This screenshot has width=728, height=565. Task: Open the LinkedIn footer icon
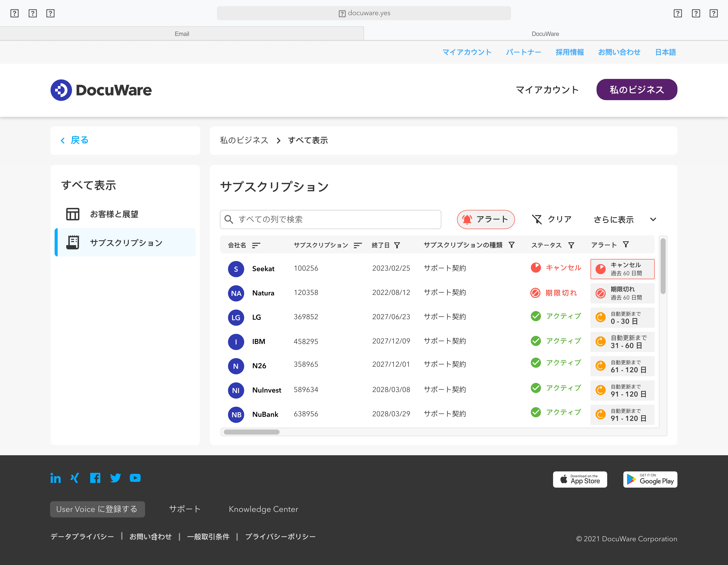pyautogui.click(x=56, y=478)
